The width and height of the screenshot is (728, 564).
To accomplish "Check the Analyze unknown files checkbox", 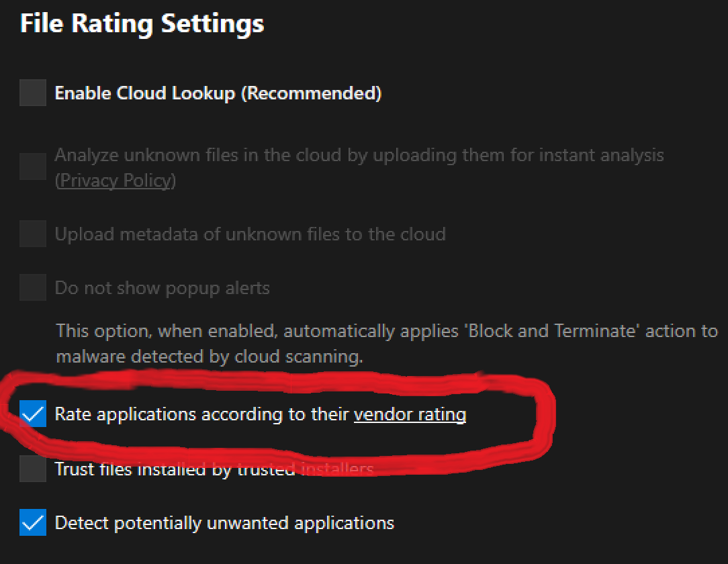I will pyautogui.click(x=33, y=167).
